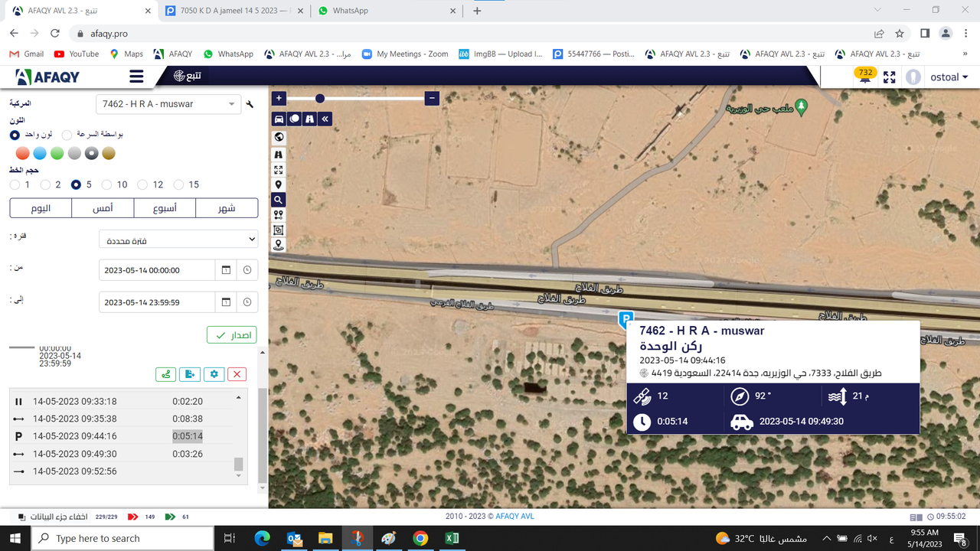
Task: Choose line size 2 radio button
Action: [45, 184]
